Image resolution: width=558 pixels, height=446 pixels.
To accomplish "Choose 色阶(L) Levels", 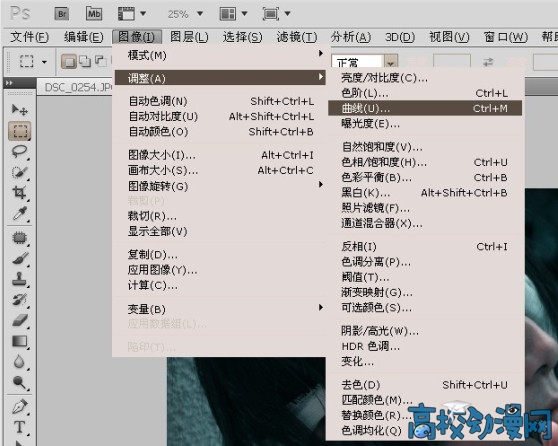I will pos(425,93).
